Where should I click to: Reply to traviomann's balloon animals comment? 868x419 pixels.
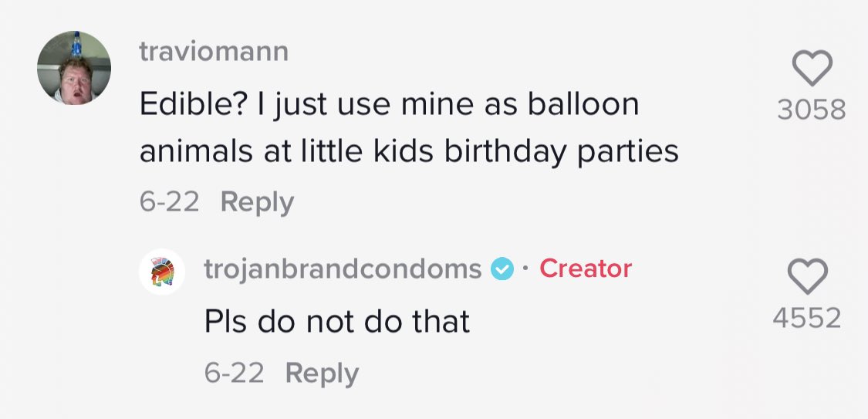pos(257,203)
